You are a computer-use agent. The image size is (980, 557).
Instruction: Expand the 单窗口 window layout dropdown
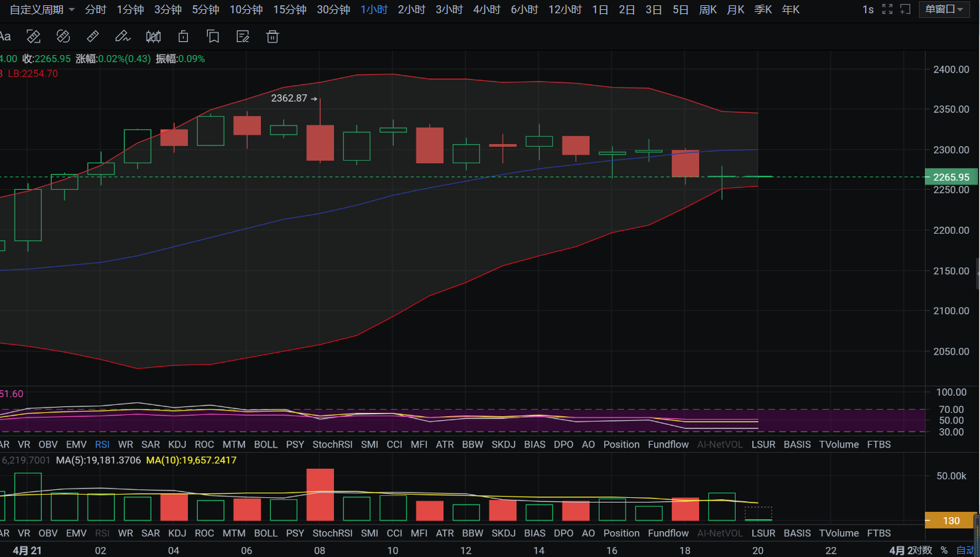(944, 9)
